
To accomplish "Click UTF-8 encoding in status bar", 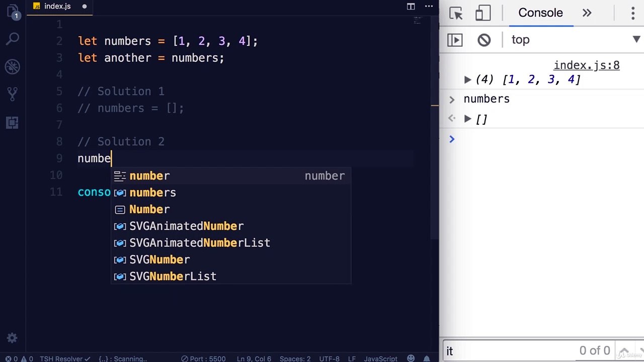I will click(x=329, y=358).
